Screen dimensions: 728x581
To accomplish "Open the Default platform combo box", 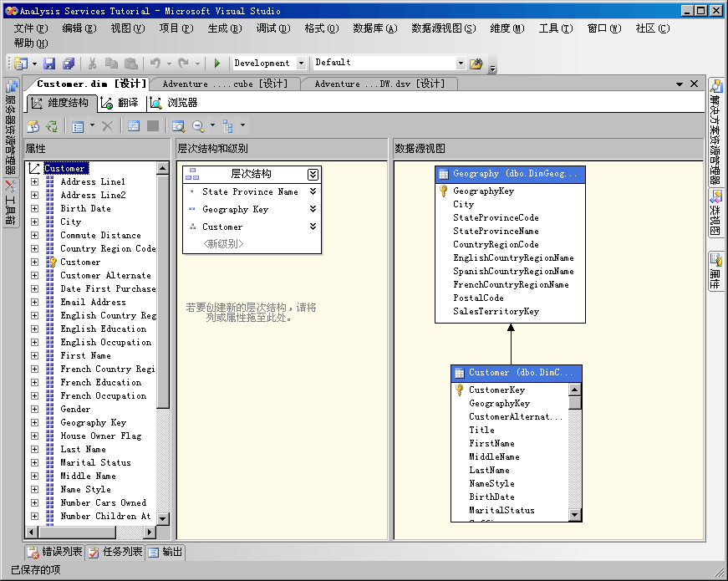I will pos(460,64).
